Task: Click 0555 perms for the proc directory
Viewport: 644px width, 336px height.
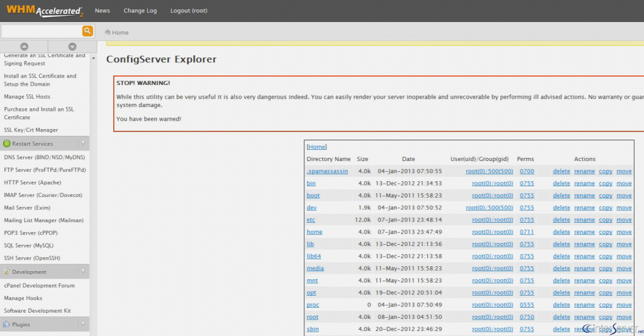Action: coord(526,305)
